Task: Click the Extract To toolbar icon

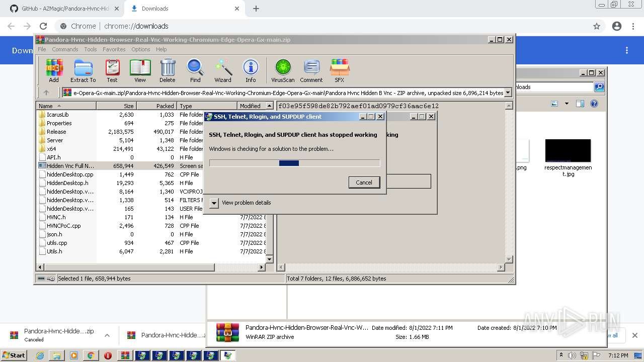Action: point(83,70)
